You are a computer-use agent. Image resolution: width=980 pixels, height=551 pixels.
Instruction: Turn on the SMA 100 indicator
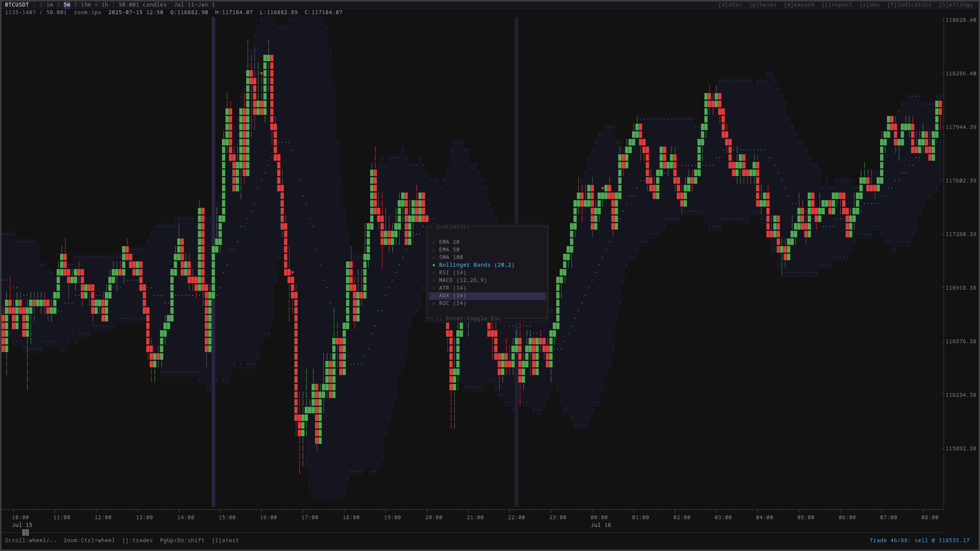point(450,257)
